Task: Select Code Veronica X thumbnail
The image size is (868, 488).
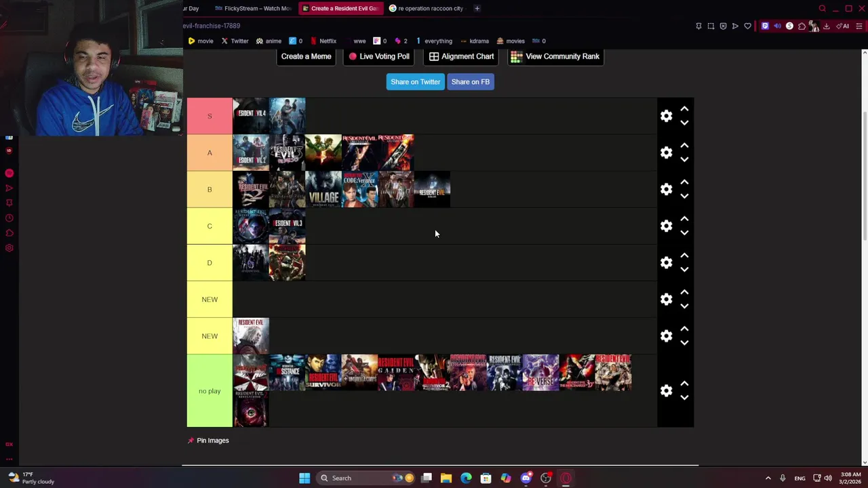Action: 359,189
